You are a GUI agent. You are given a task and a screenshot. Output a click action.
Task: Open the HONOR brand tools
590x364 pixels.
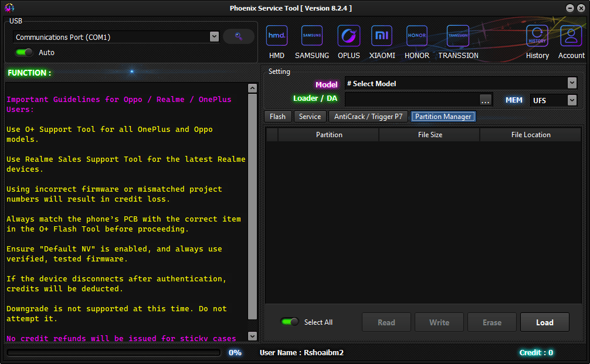[416, 36]
